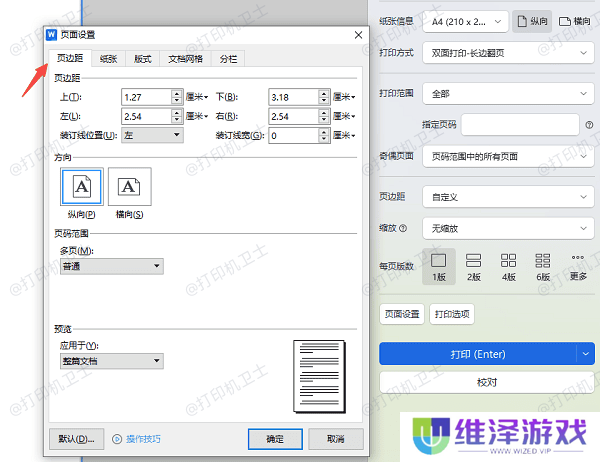Open the 多页 dropdown showing 普通
This screenshot has width=600, height=462.
tap(112, 266)
